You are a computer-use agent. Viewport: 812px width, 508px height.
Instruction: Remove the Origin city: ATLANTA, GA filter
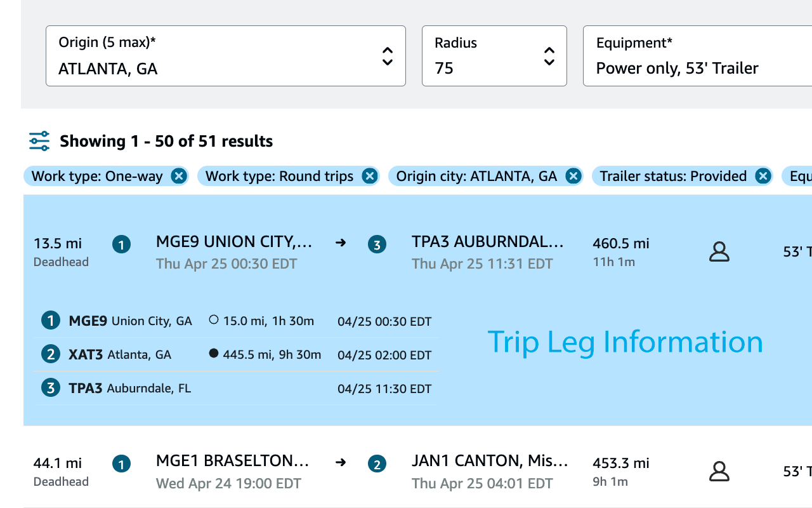573,176
